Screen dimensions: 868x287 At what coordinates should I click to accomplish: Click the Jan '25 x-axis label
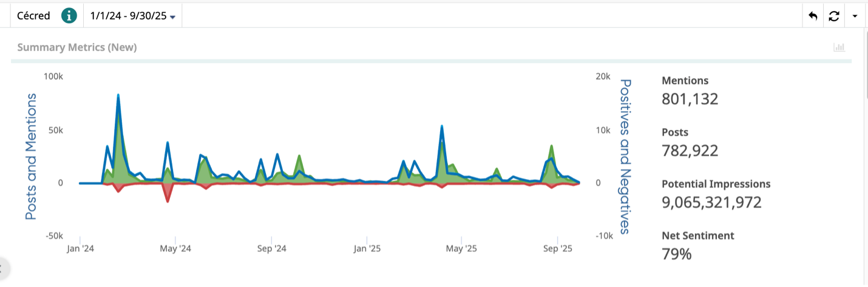(x=367, y=249)
